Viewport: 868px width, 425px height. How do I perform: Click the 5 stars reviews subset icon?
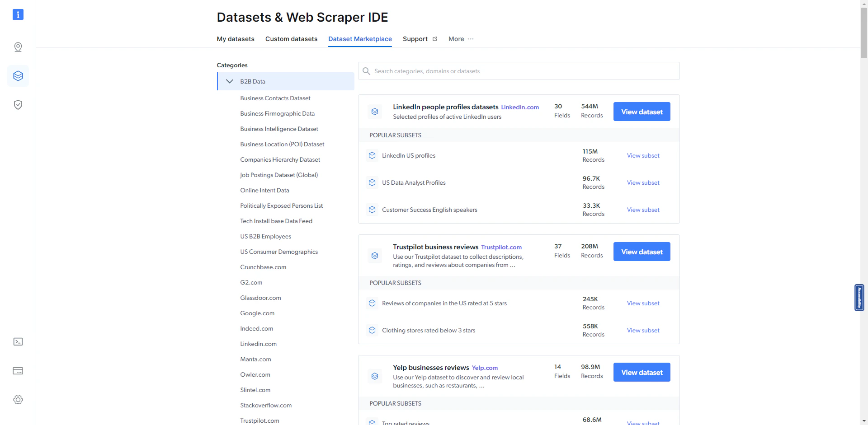pyautogui.click(x=372, y=303)
